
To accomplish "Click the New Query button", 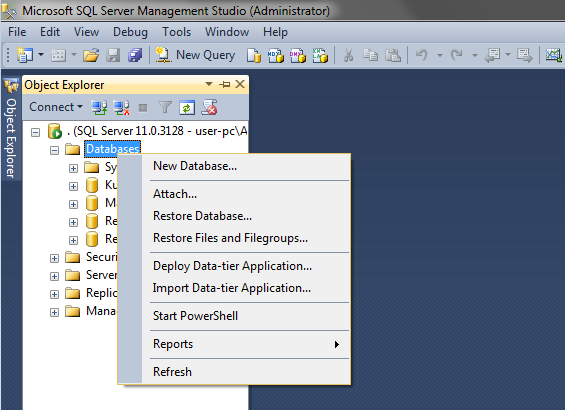I will (x=195, y=55).
